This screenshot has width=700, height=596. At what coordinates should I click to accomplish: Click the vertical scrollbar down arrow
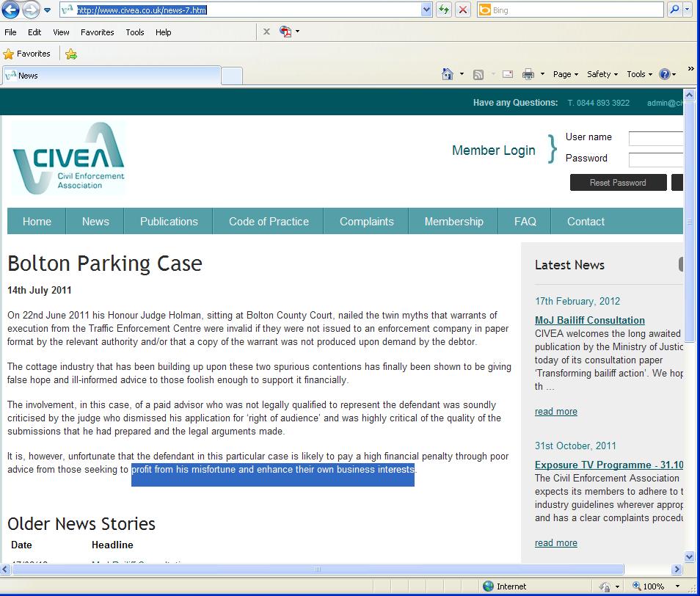coord(689,556)
